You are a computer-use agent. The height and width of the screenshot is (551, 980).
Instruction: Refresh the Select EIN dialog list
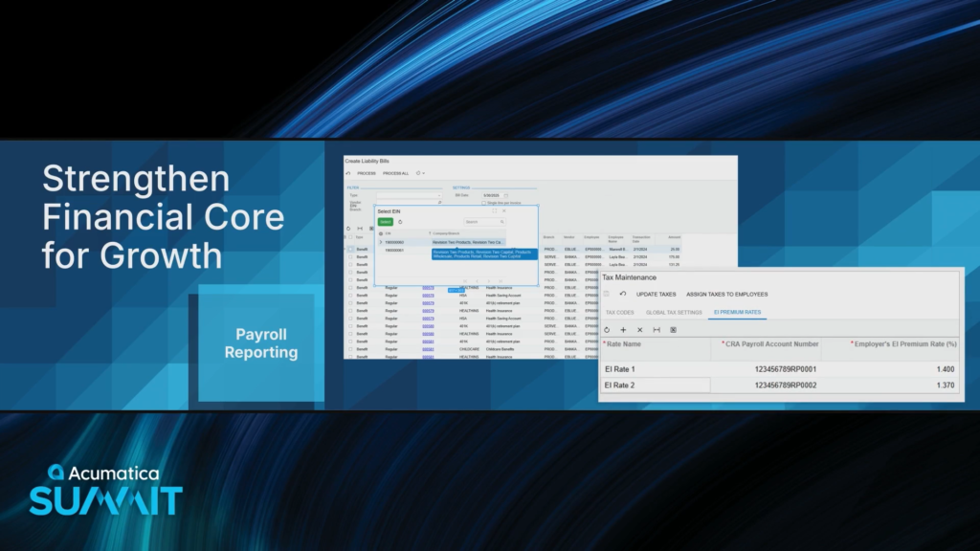[400, 221]
